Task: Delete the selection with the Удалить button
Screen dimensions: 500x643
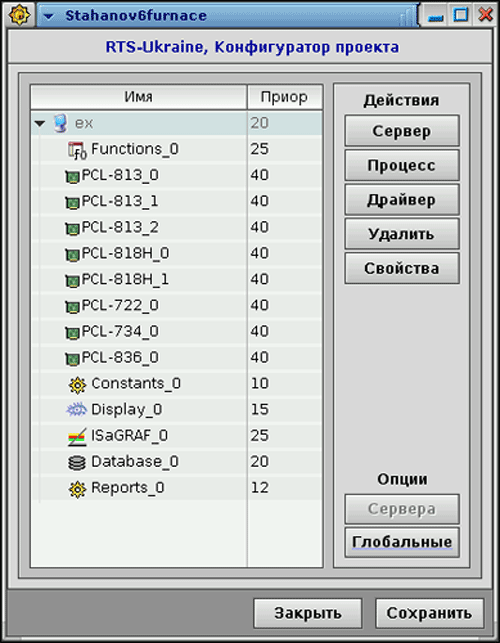Action: [x=402, y=234]
